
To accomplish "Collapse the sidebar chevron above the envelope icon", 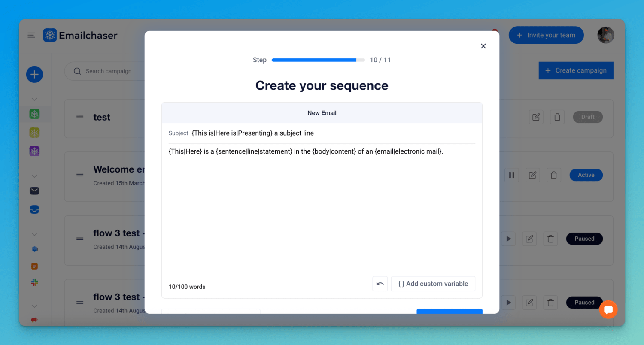I will 34,176.
